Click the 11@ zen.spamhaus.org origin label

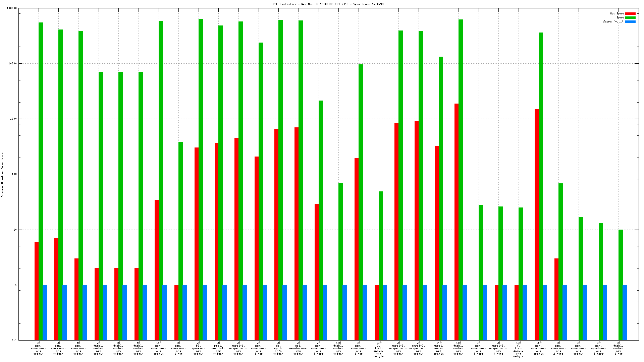[158, 348]
